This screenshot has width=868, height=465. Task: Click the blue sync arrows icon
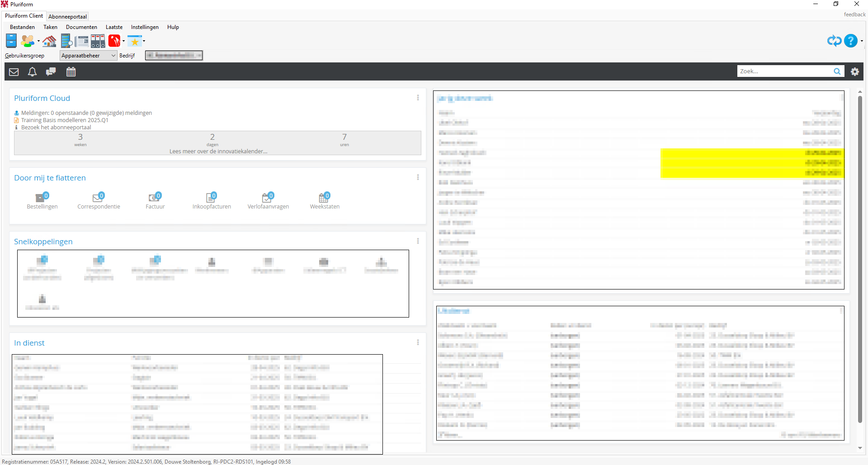834,41
